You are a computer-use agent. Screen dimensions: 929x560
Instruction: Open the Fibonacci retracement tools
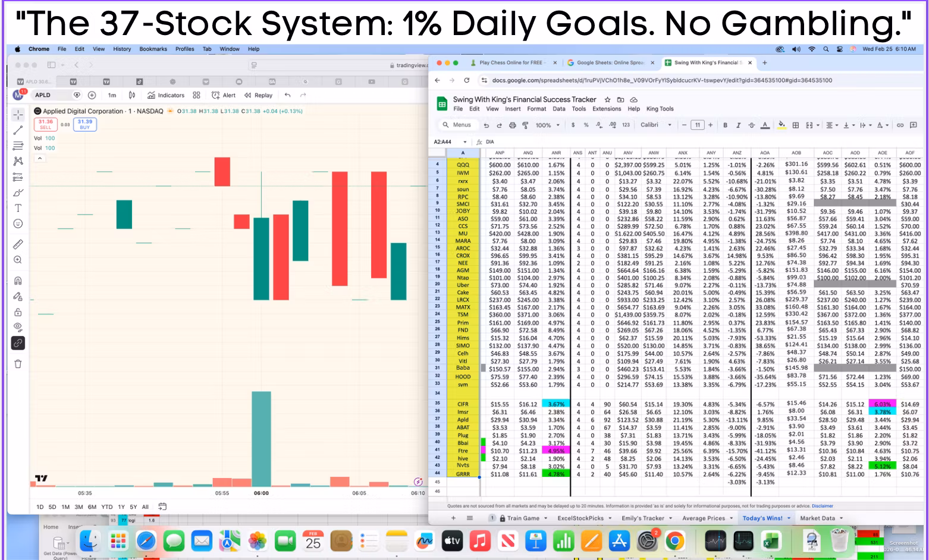(18, 146)
